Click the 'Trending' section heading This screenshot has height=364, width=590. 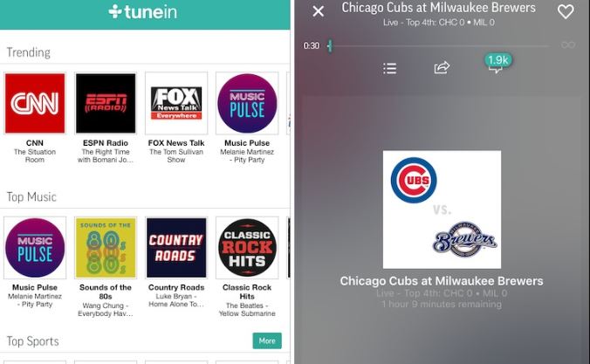click(29, 52)
